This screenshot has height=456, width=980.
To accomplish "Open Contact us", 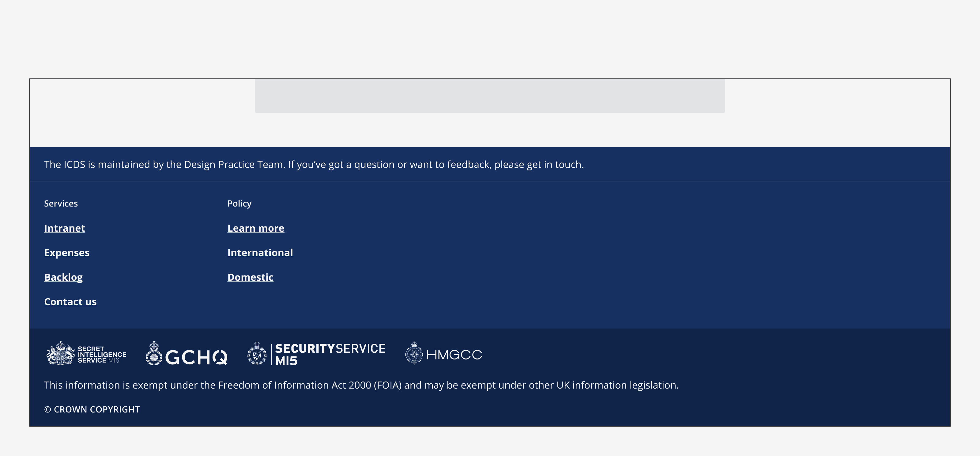I will coord(70,302).
